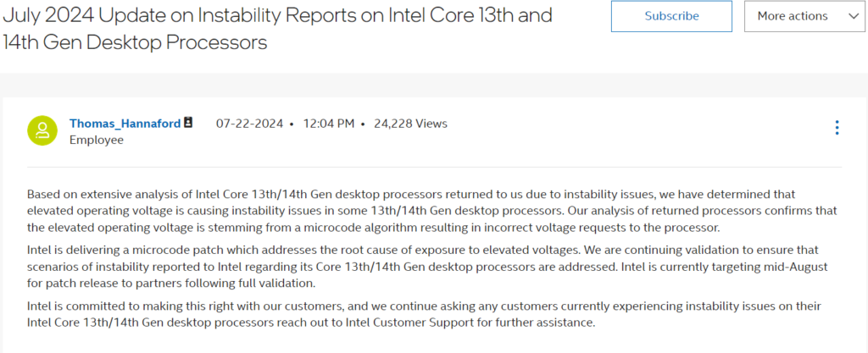
Task: Open Thomas_Hannaford's green avatar icon
Action: point(42,131)
